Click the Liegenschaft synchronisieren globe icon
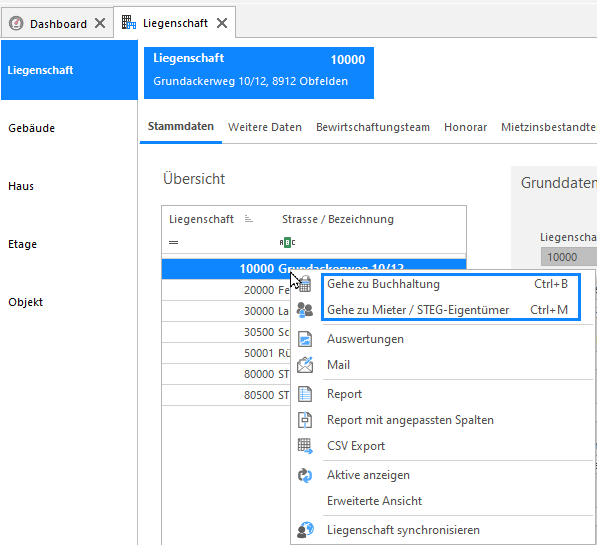 [x=305, y=530]
